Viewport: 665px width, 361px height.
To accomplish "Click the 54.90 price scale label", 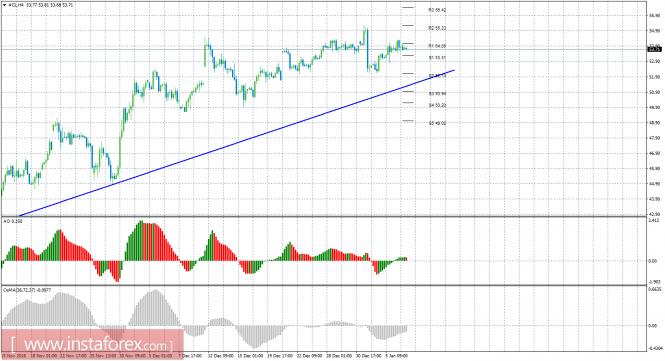I will (x=654, y=31).
